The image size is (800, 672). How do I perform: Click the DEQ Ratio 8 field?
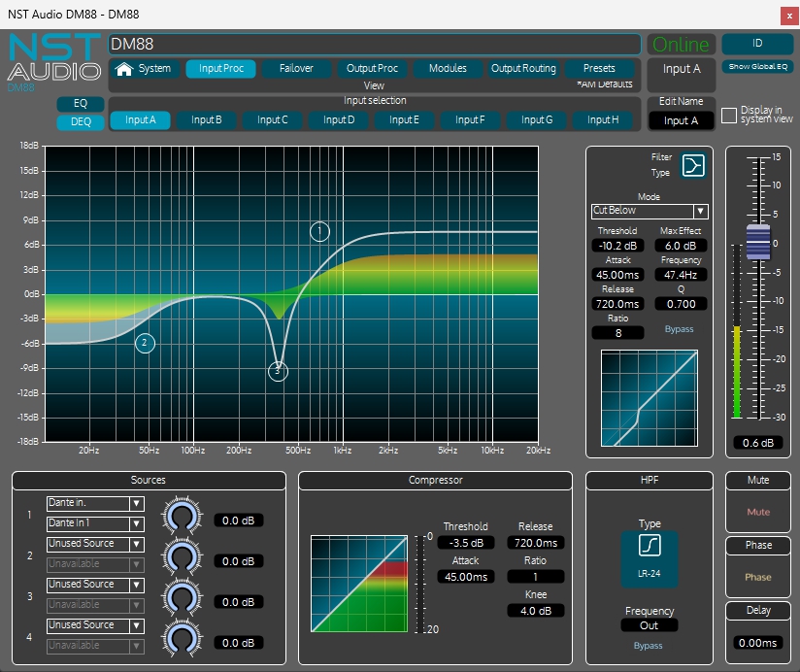pos(617,333)
